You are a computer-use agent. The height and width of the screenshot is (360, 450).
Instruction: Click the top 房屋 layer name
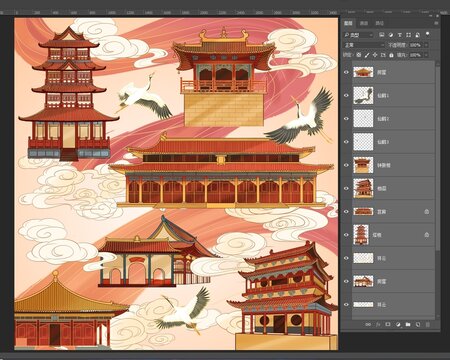pyautogui.click(x=382, y=72)
